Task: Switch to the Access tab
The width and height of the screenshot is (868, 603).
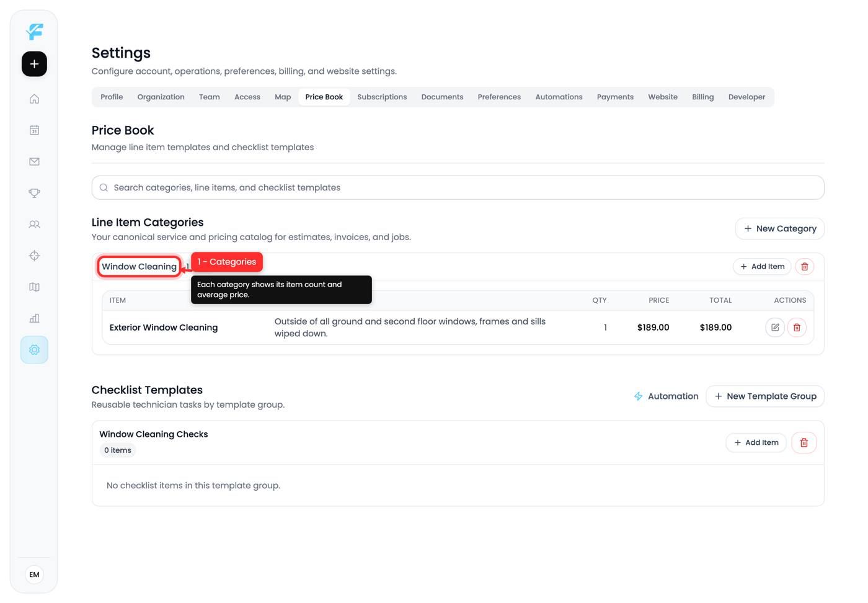Action: (247, 97)
